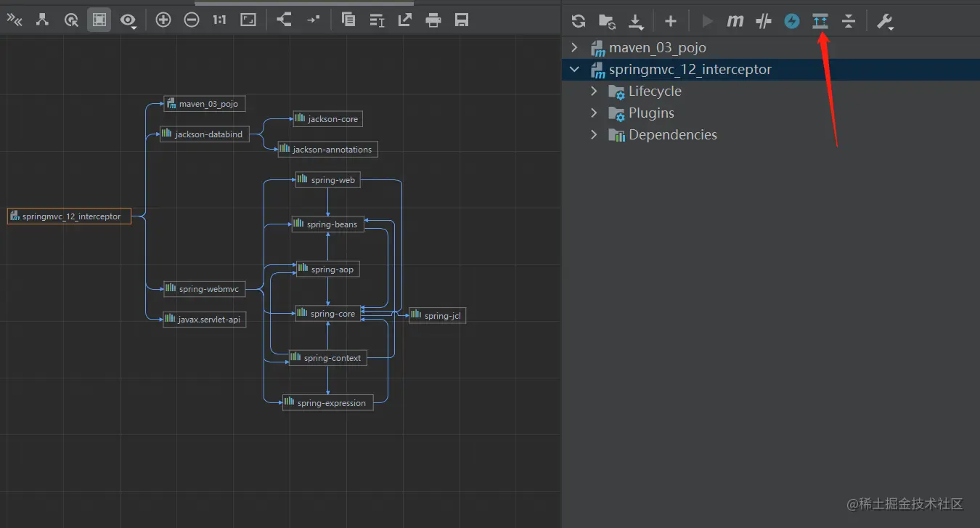The image size is (980, 528).
Task: Save the diagram using the floppy disk icon
Action: 462,20
